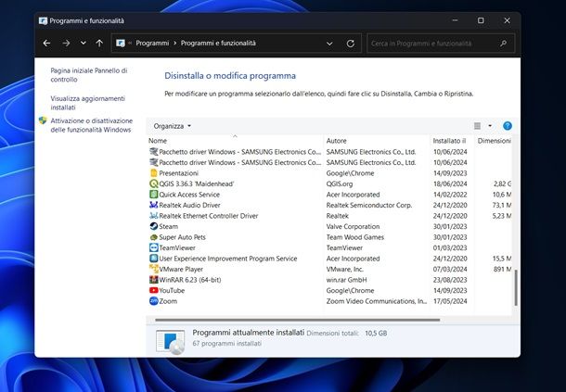
Task: Select the Super Auto Pets icon
Action: pyautogui.click(x=153, y=237)
